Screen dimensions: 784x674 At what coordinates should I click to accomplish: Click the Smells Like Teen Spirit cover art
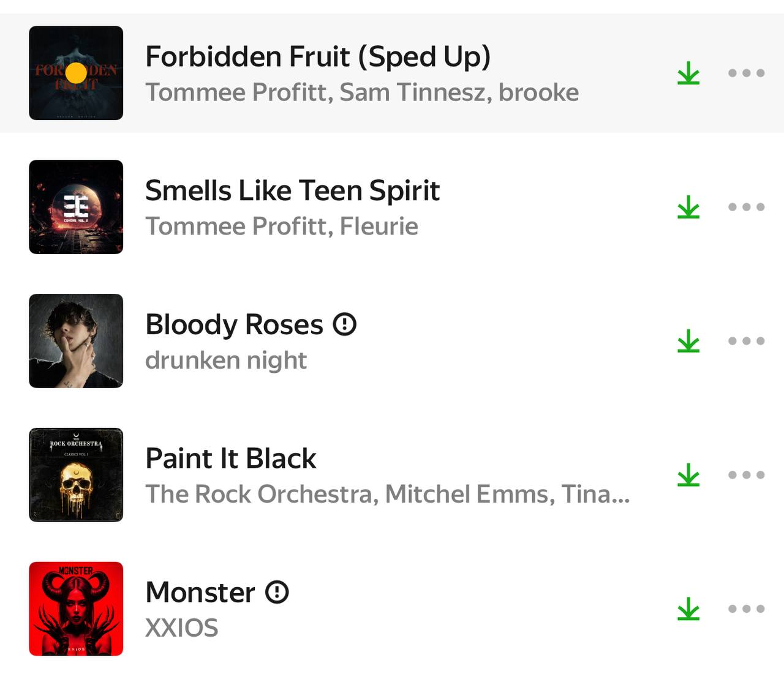(x=76, y=207)
